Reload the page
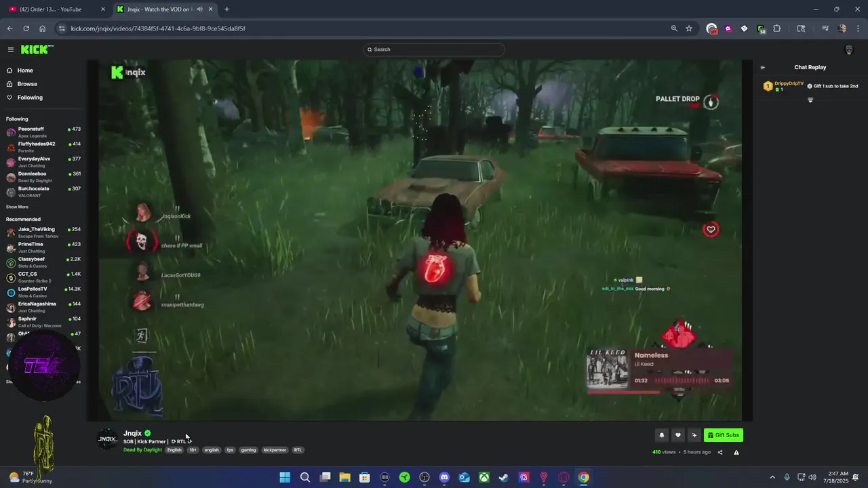 (x=26, y=28)
